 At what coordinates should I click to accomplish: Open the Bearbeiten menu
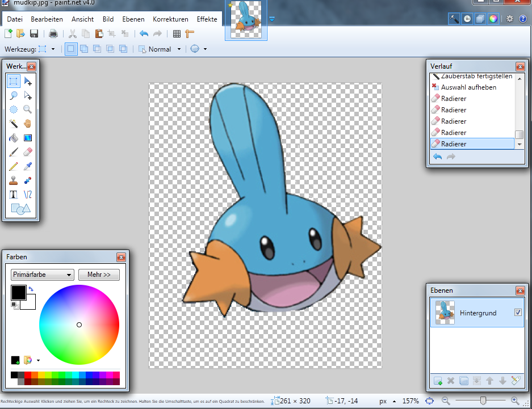pyautogui.click(x=47, y=19)
